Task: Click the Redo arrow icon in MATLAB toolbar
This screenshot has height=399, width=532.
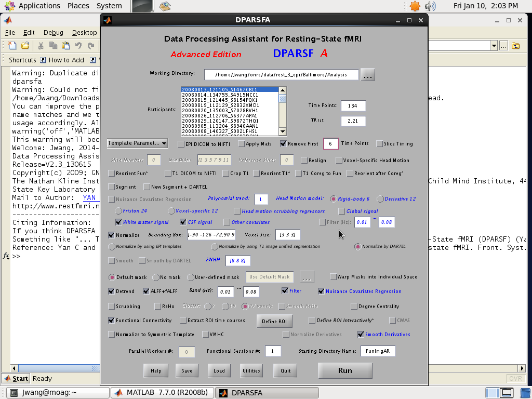Action: click(x=90, y=46)
